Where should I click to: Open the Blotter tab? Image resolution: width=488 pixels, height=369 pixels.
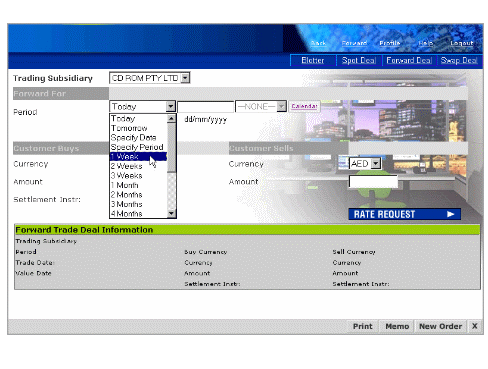(313, 60)
